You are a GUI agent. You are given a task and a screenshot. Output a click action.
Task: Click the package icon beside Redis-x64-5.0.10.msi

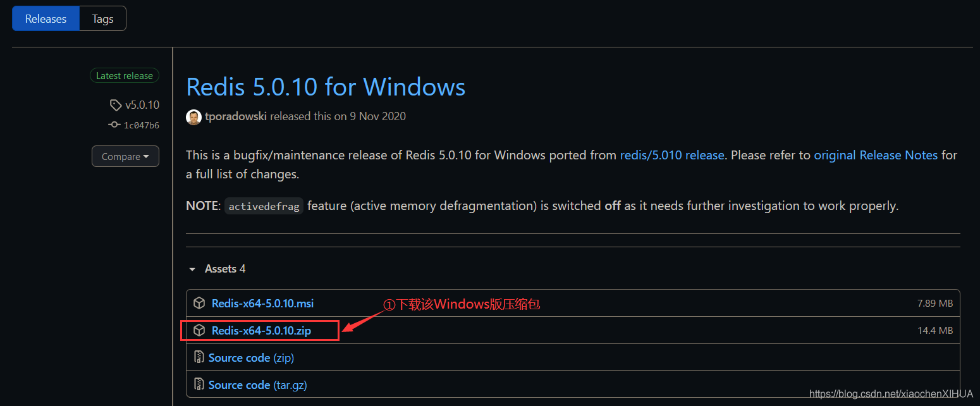pyautogui.click(x=199, y=303)
